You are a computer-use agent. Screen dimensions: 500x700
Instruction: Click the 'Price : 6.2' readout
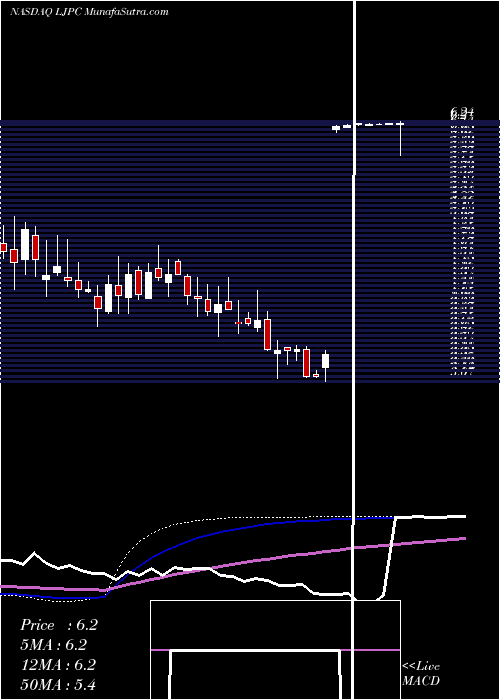[x=59, y=625]
